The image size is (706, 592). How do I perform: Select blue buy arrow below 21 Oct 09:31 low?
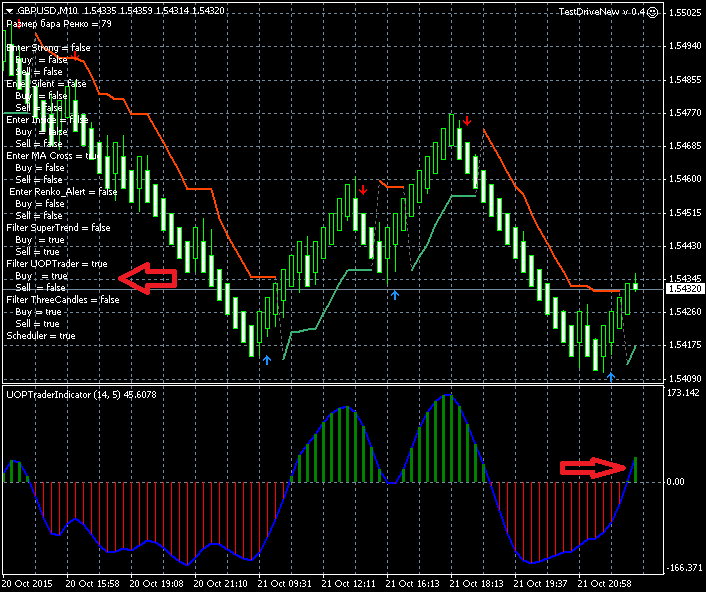pyautogui.click(x=267, y=360)
